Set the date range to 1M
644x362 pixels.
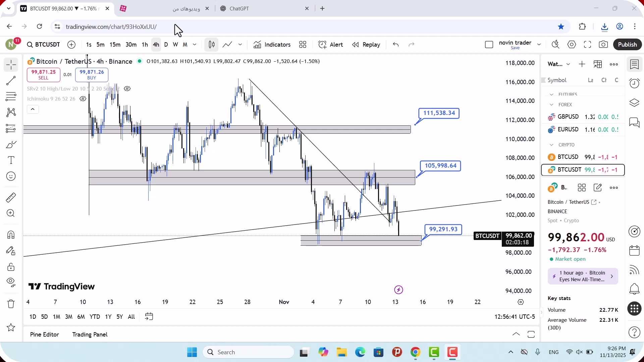point(57,317)
